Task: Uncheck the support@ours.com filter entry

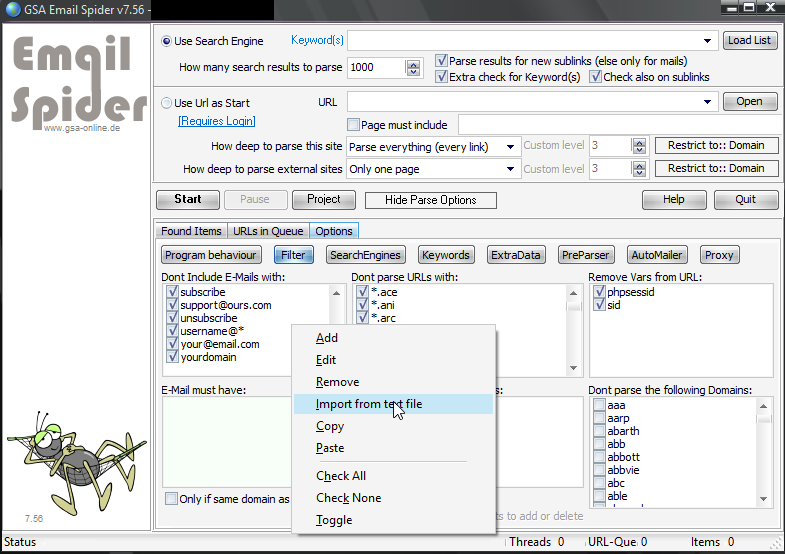Action: [172, 305]
